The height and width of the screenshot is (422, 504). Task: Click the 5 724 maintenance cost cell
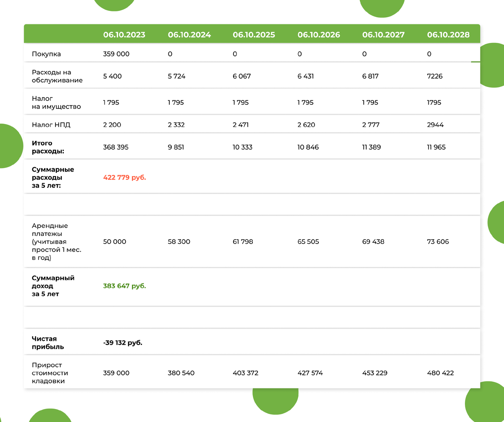tap(177, 76)
